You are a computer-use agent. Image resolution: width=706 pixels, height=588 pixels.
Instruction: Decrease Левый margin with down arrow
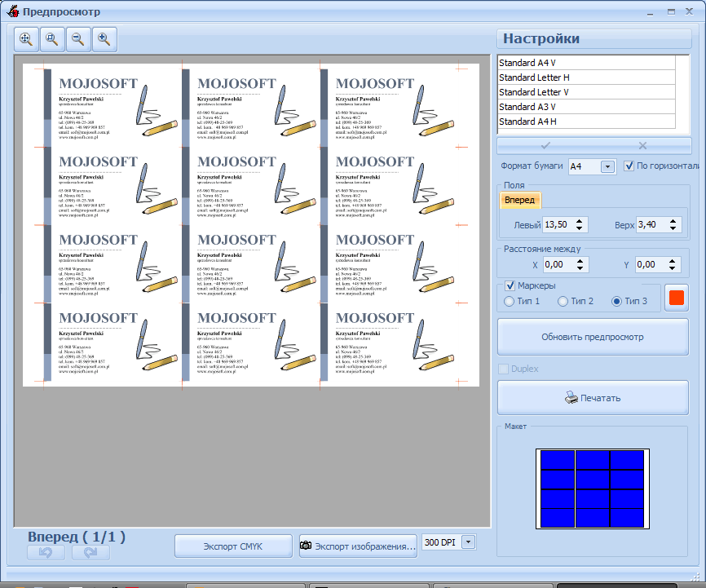point(580,228)
